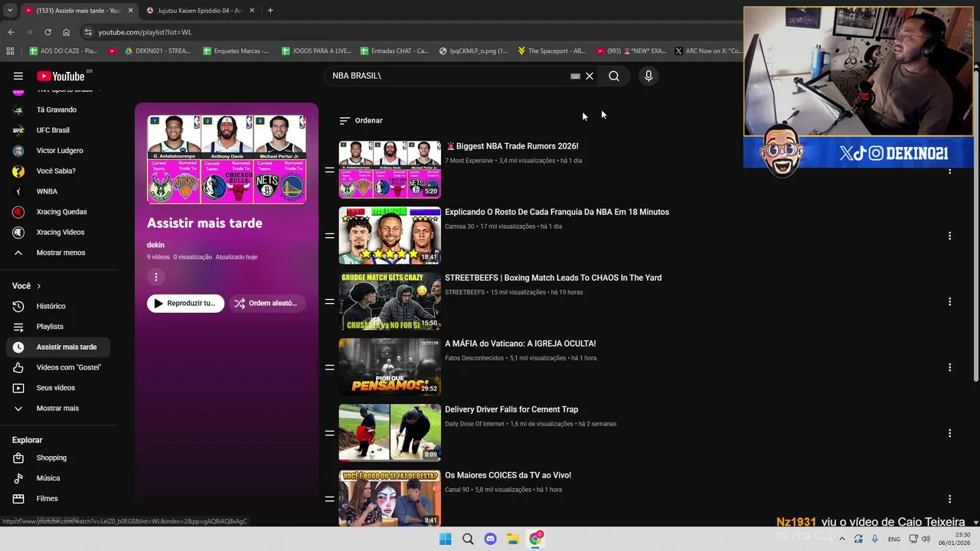This screenshot has width=980, height=551.
Task: Open the Enquetes Marcas bookmark
Action: point(236,51)
